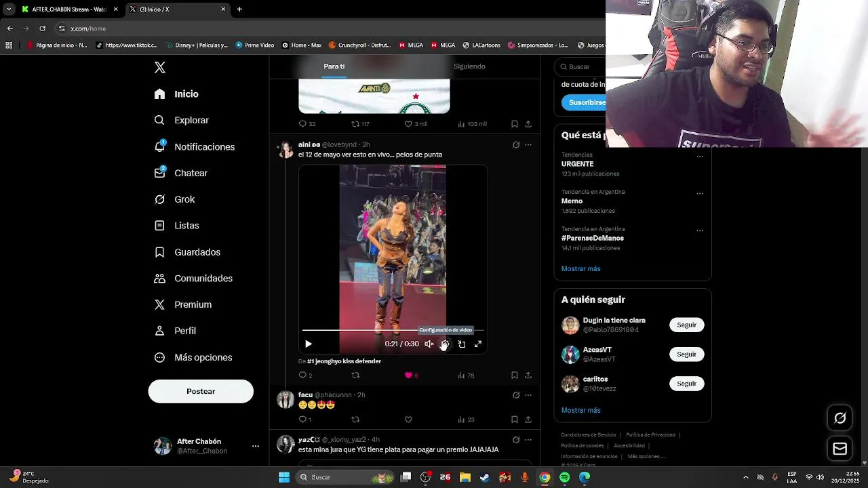
Task: Expand Más opciones menu
Action: [x=193, y=357]
